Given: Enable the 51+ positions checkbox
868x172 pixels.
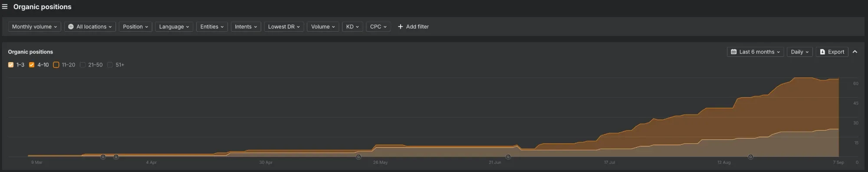Looking at the screenshot, I should point(110,65).
